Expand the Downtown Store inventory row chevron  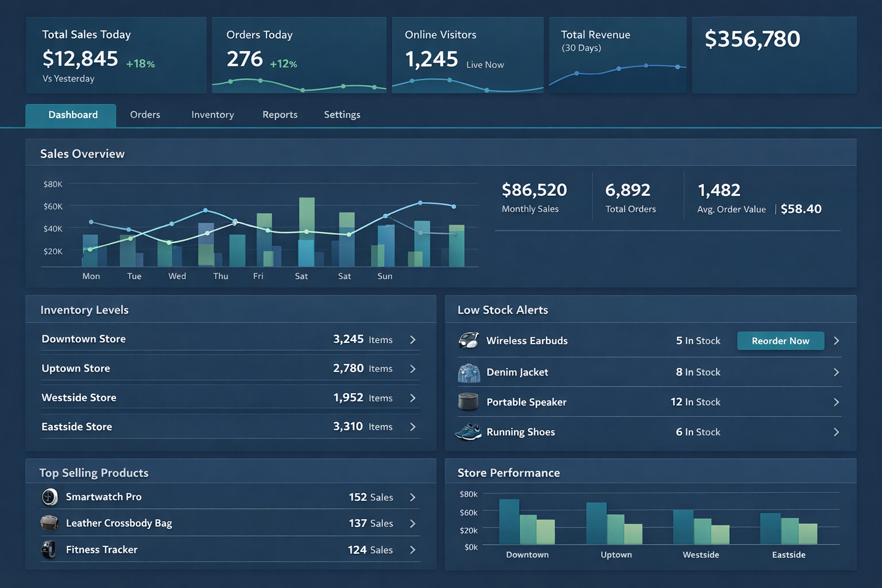pos(413,340)
